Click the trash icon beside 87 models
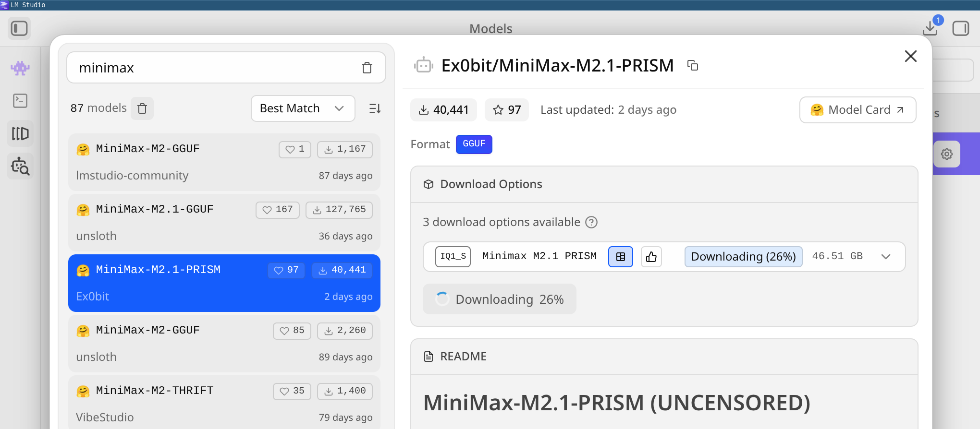The width and height of the screenshot is (980, 429). tap(142, 108)
